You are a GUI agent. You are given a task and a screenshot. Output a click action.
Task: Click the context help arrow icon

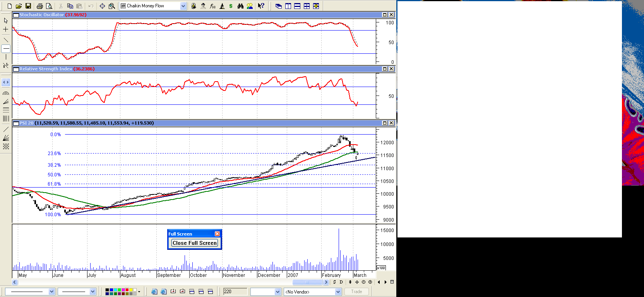tap(261, 6)
